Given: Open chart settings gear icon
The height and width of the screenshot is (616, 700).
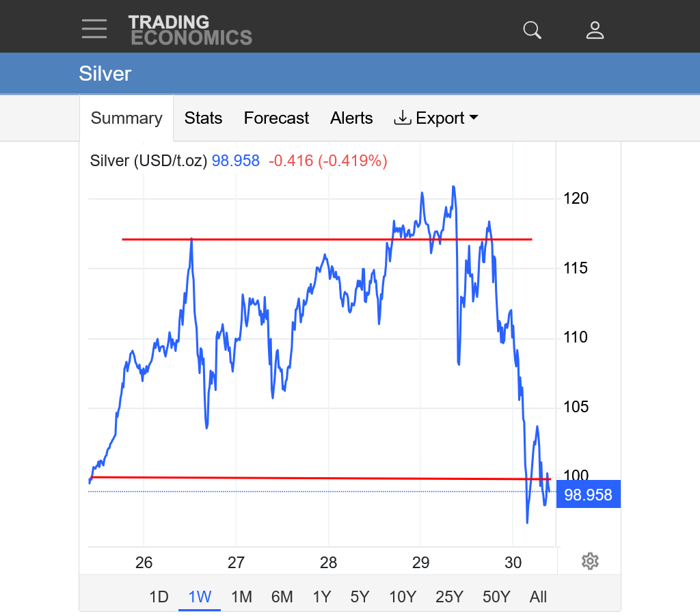Looking at the screenshot, I should (x=590, y=561).
